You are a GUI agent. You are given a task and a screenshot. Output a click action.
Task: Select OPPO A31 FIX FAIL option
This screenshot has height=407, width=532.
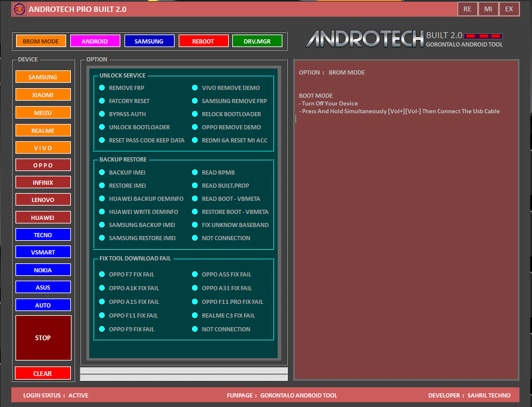click(x=222, y=288)
